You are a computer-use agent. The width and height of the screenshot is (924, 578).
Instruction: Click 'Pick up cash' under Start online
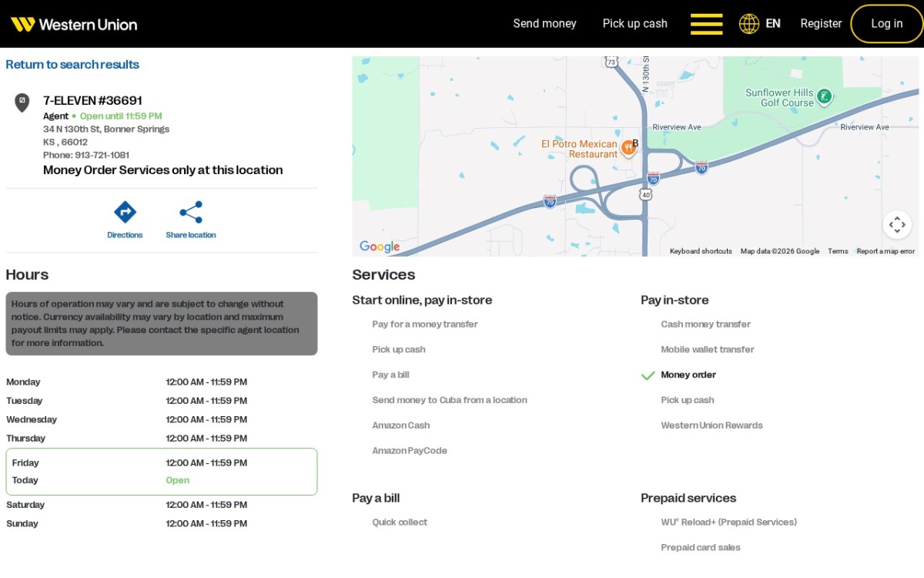pyautogui.click(x=399, y=350)
